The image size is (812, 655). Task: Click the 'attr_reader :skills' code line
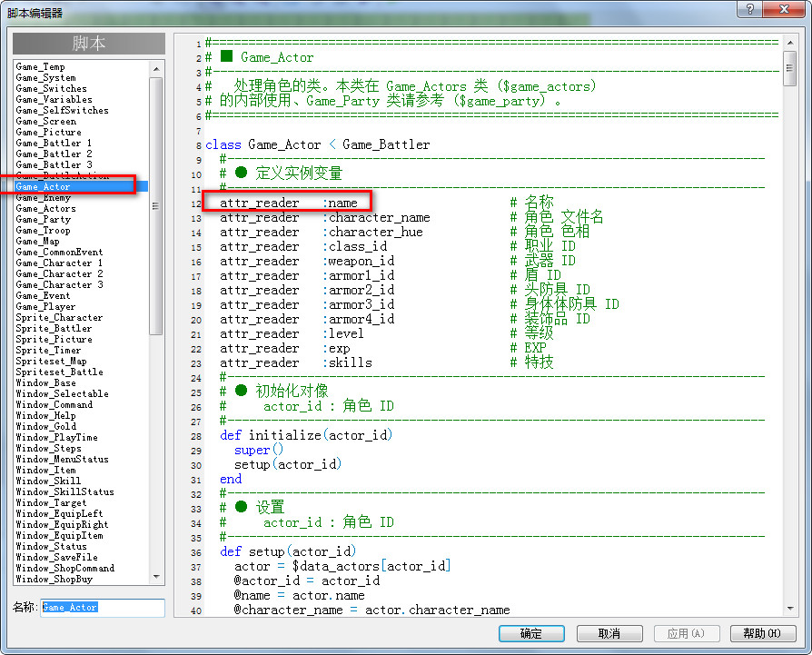pos(296,362)
